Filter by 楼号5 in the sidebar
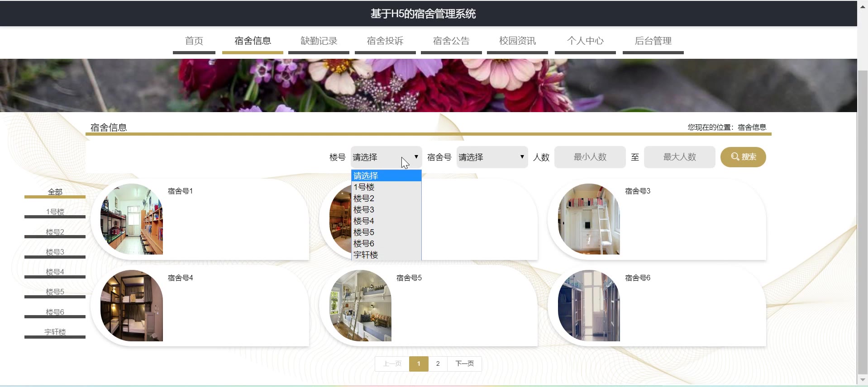The width and height of the screenshot is (868, 387). (55, 292)
